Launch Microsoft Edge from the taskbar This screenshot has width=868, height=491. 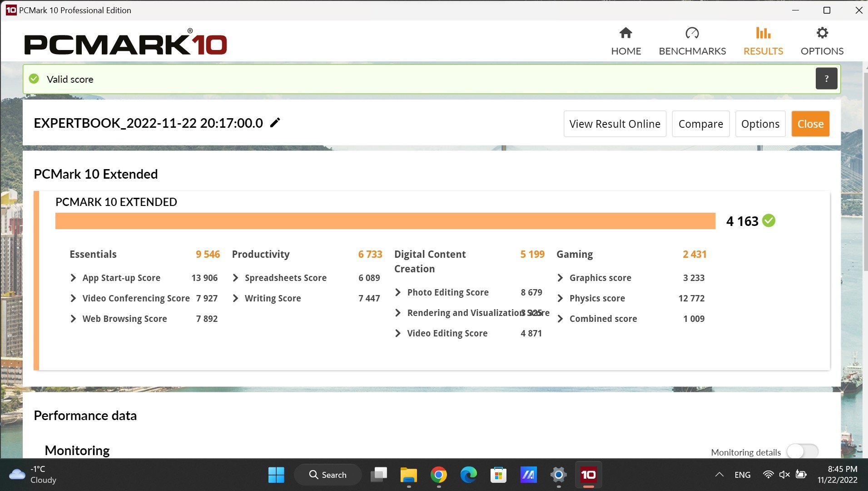click(468, 475)
